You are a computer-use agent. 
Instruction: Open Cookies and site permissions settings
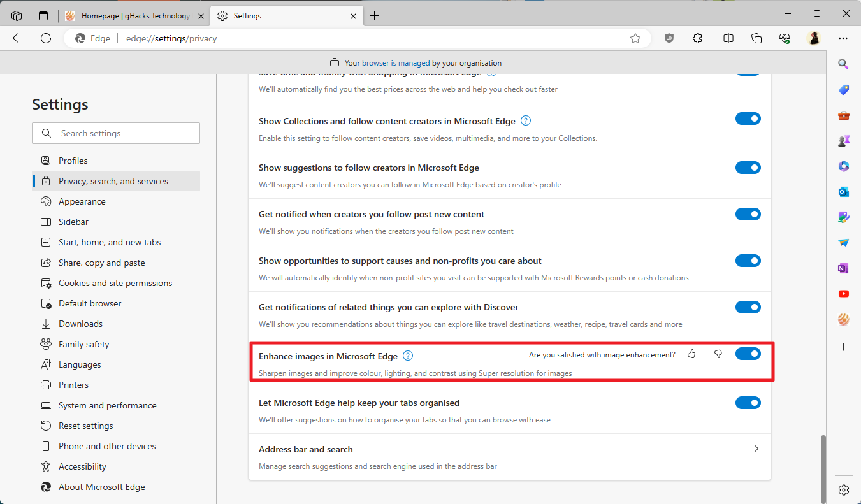(x=116, y=283)
